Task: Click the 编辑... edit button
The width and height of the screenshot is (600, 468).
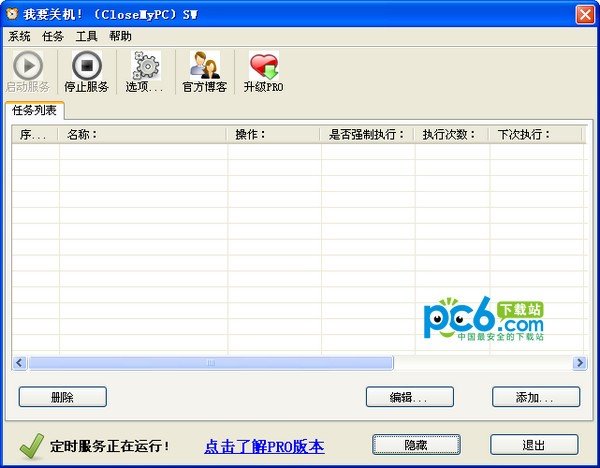Action: click(x=409, y=397)
